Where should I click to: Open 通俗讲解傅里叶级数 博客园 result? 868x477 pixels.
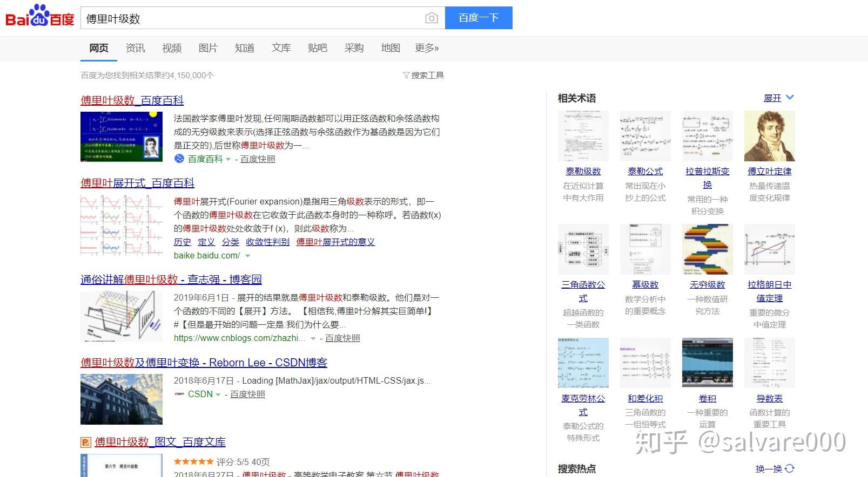click(x=171, y=280)
